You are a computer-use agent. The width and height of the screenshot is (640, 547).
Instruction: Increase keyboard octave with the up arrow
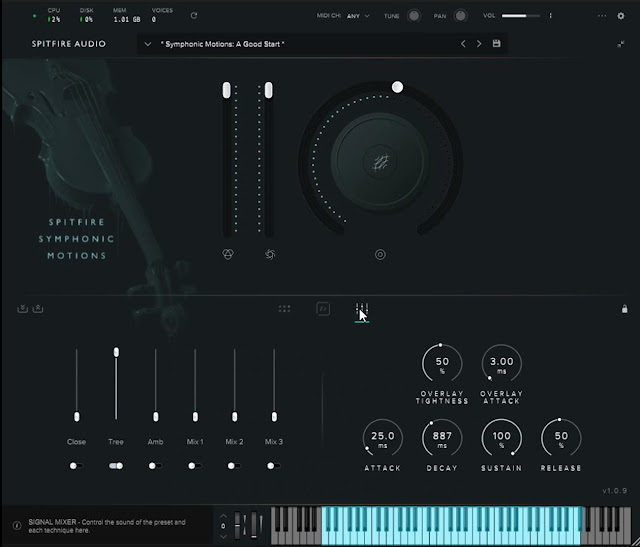(x=223, y=516)
